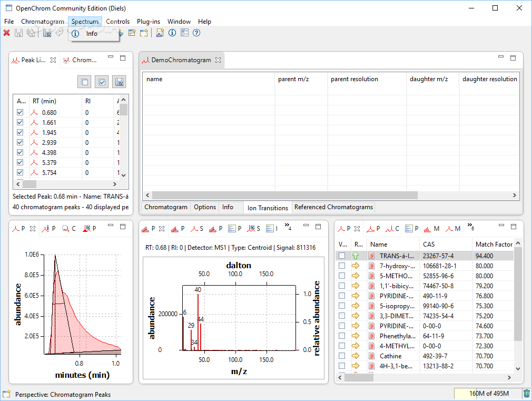The height and width of the screenshot is (401, 532).
Task: Uncheck the peak at RT 0.680
Action: (20, 112)
